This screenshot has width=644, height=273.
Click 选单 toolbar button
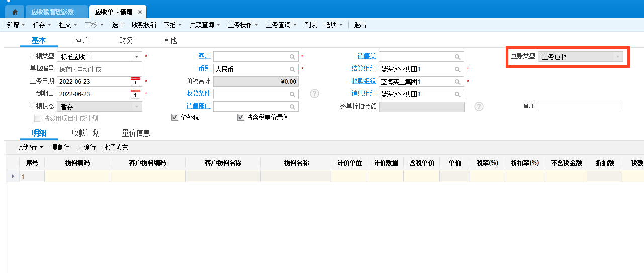pyautogui.click(x=118, y=25)
